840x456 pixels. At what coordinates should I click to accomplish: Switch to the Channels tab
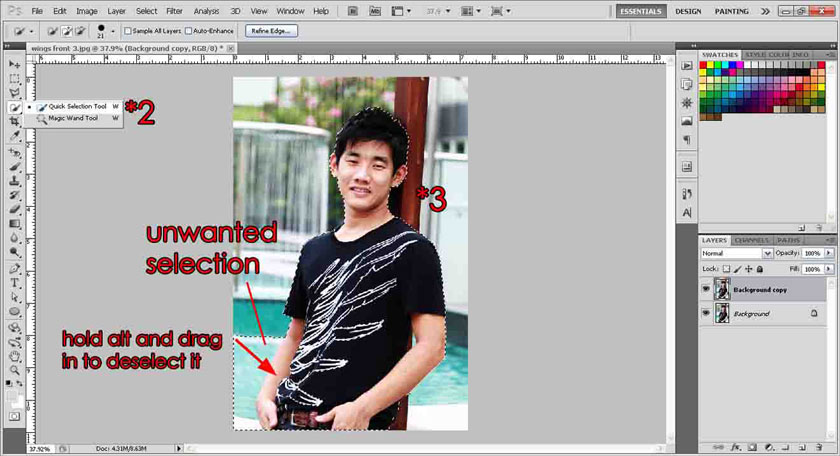point(752,240)
